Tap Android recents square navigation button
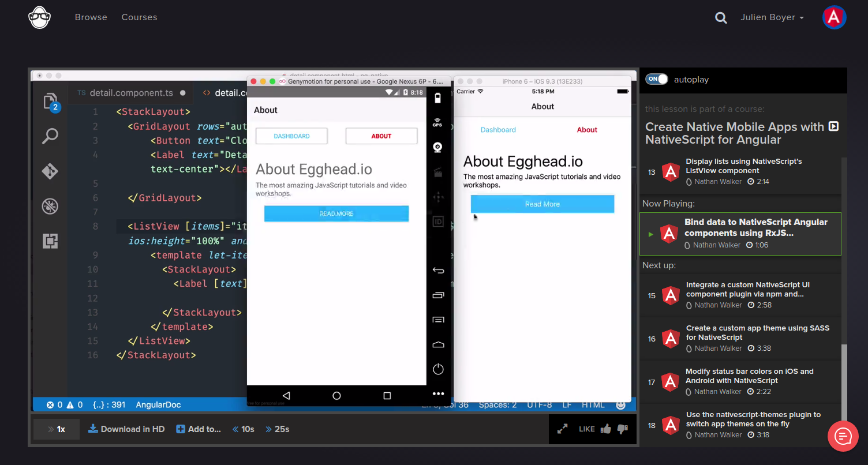 387,396
